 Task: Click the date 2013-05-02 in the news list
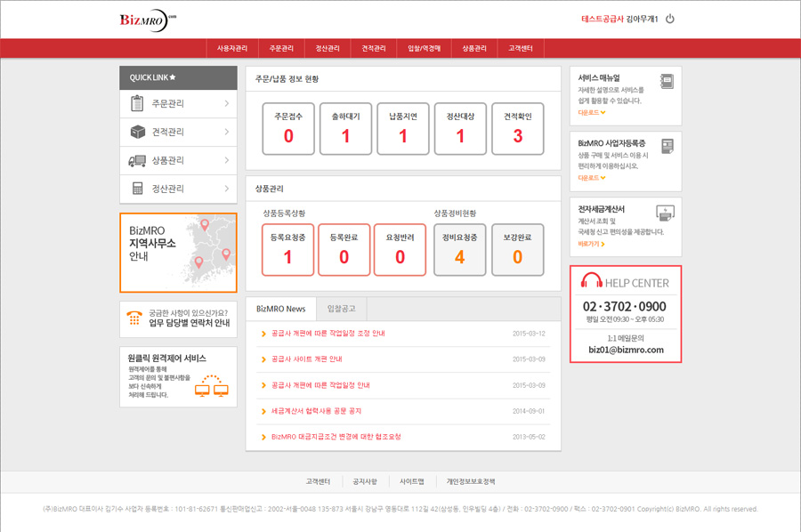529,437
